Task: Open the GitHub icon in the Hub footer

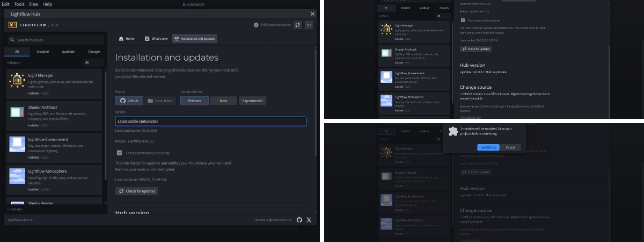Action: [299, 220]
